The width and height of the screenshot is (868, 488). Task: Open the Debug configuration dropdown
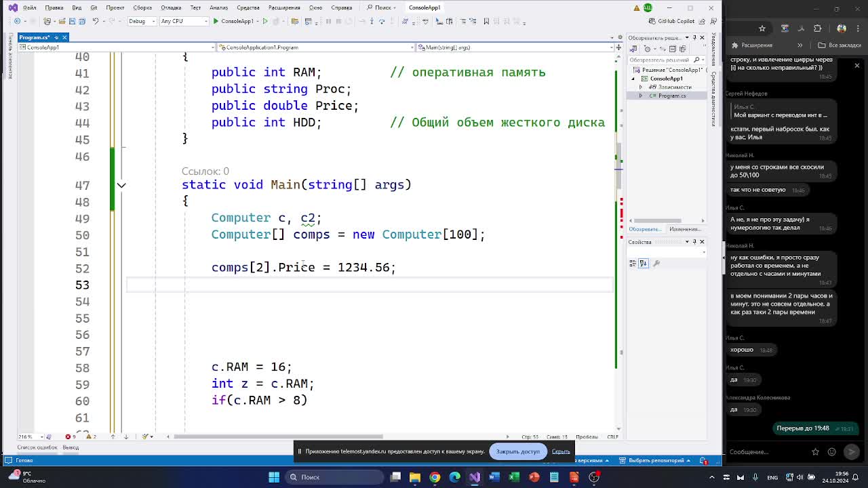[141, 21]
